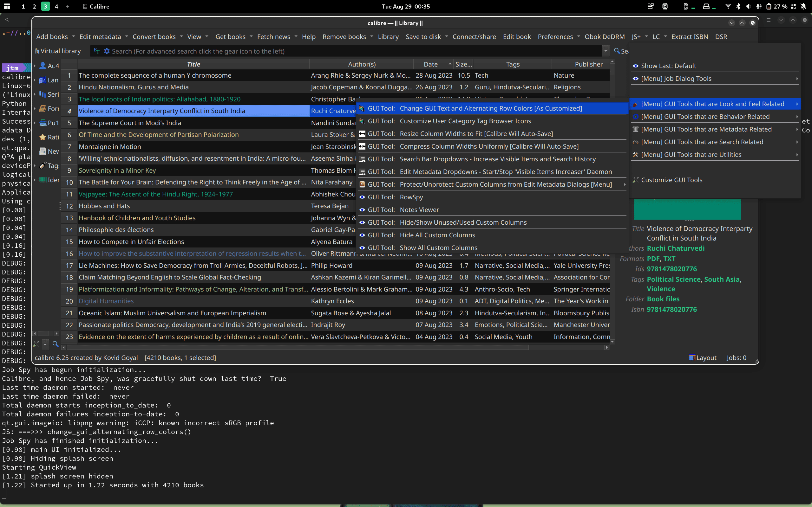Click the advanced search gear icon

(107, 51)
